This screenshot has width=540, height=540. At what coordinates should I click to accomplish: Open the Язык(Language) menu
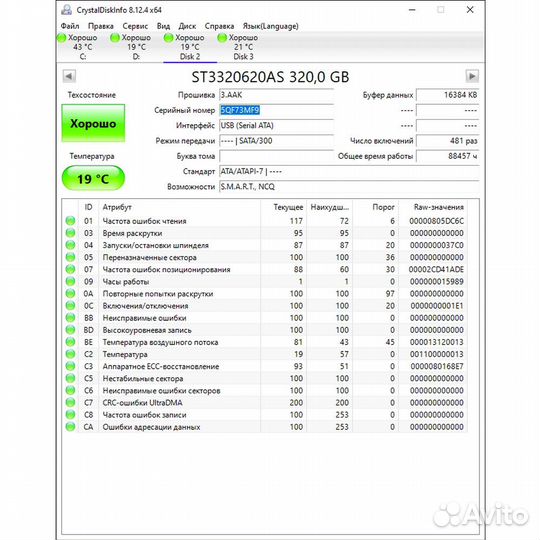[x=270, y=26]
